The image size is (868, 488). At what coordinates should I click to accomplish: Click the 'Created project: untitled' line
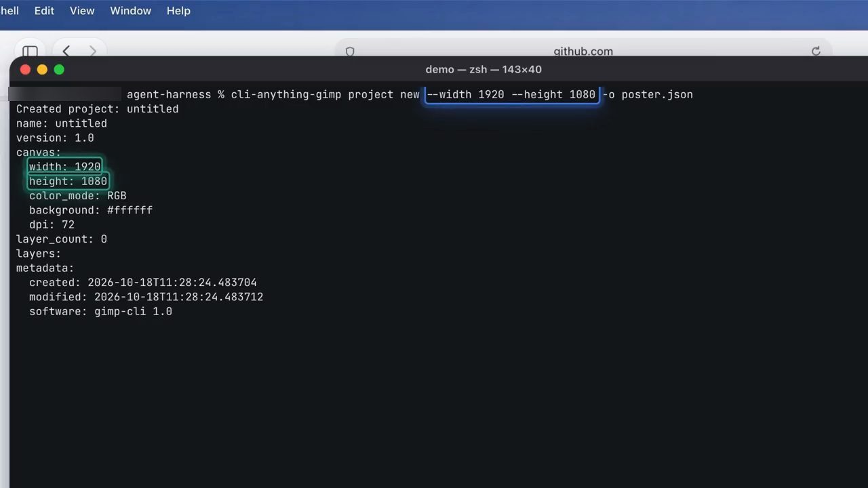pos(98,109)
